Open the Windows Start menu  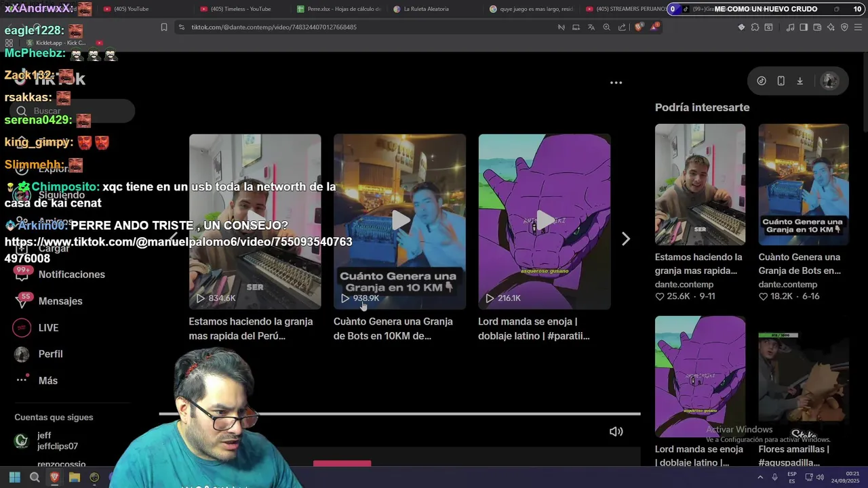click(x=15, y=477)
